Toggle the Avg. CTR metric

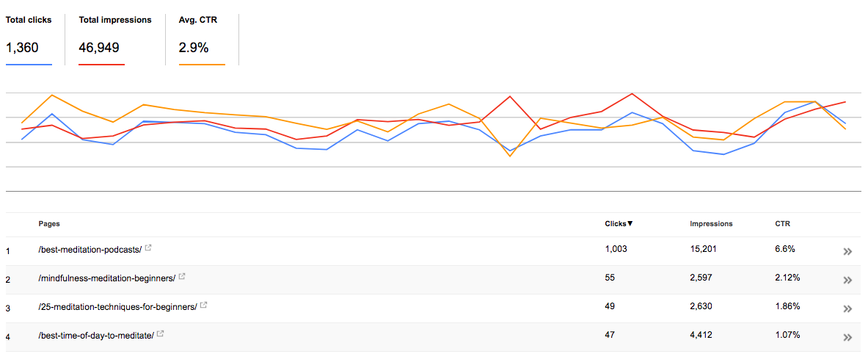coord(198,37)
